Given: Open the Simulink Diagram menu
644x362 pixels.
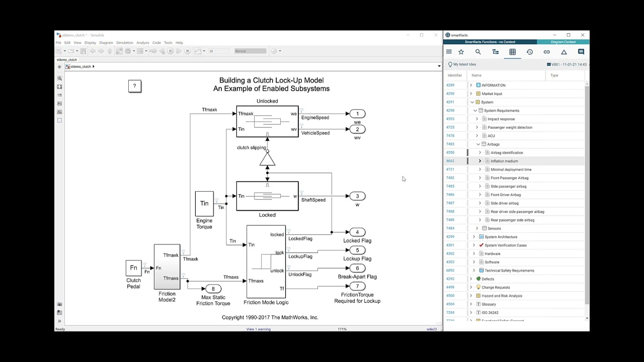Looking at the screenshot, I should pos(106,43).
